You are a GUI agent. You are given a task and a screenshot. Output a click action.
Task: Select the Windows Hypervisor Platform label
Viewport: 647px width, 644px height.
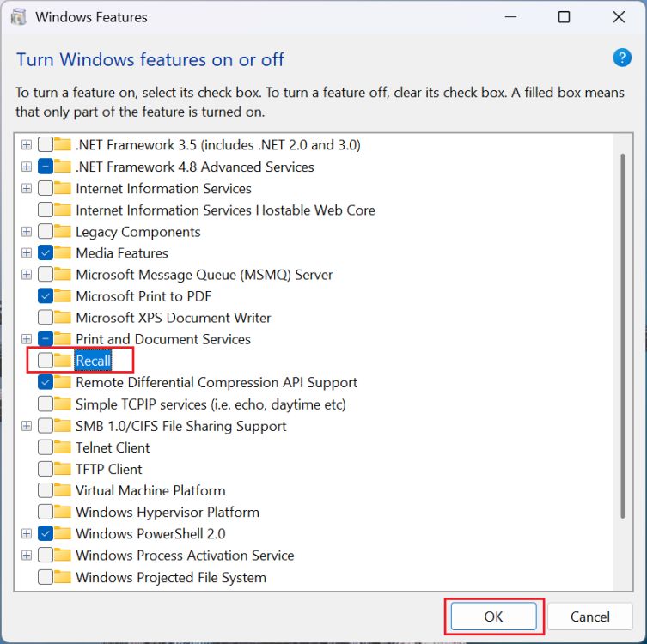(x=168, y=512)
